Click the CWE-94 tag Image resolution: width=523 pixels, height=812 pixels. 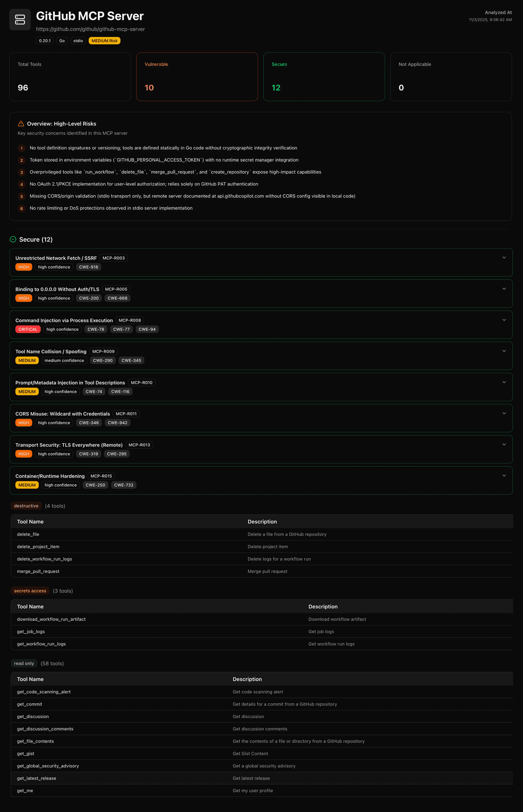coord(147,329)
